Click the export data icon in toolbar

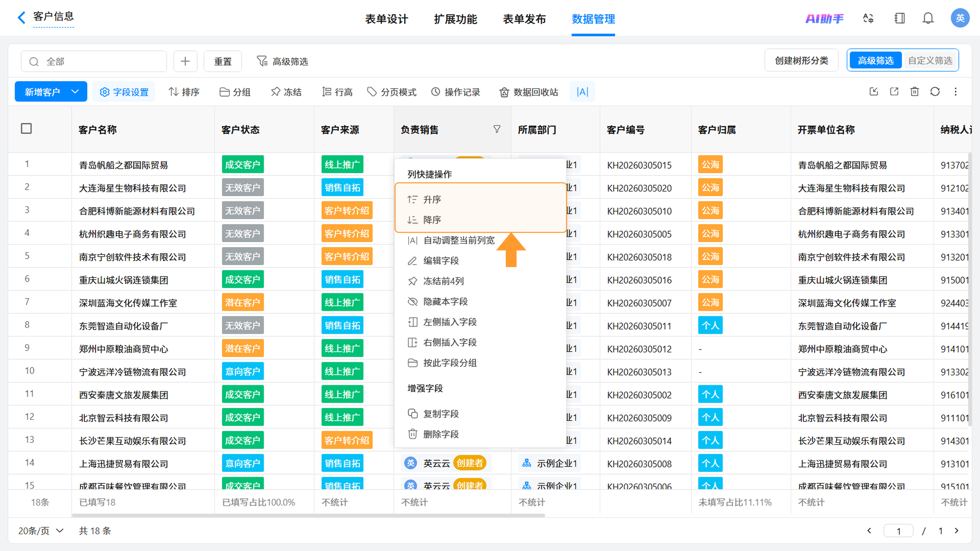click(895, 91)
